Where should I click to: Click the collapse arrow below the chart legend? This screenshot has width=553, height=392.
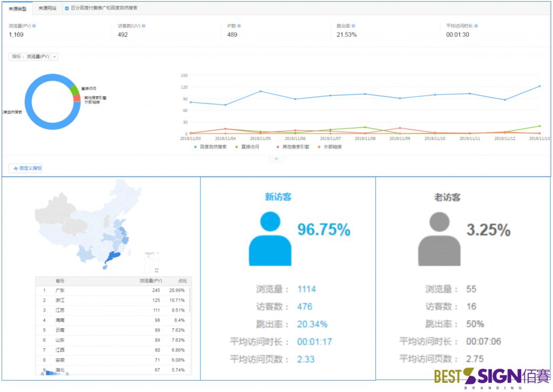pos(276,159)
